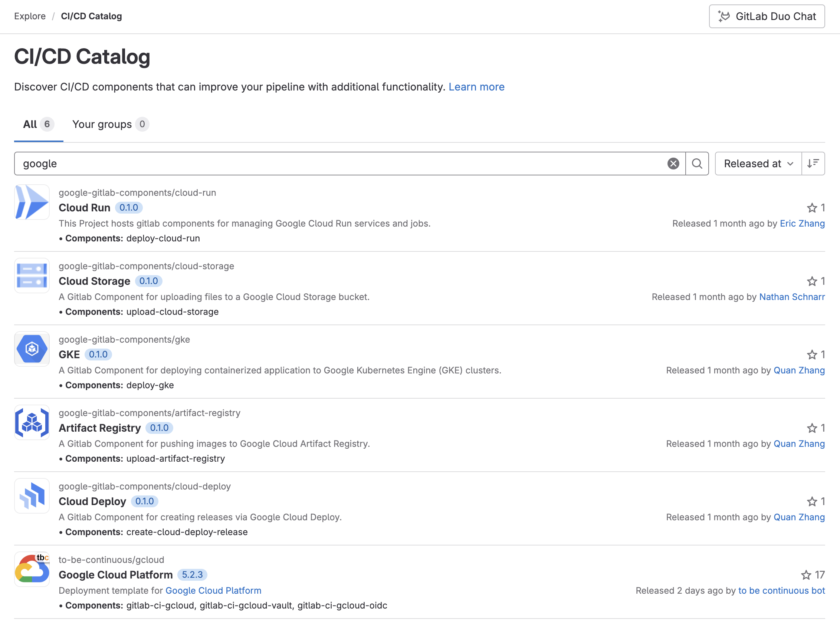Screen dimensions: 840x623
Task: Open GitLab Duo Chat
Action: coord(767,16)
